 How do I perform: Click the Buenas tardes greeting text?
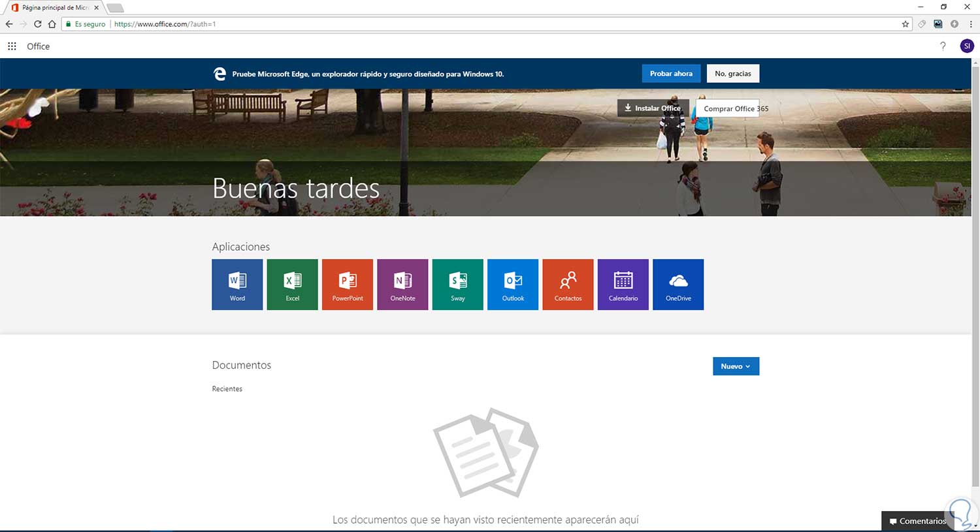tap(296, 189)
